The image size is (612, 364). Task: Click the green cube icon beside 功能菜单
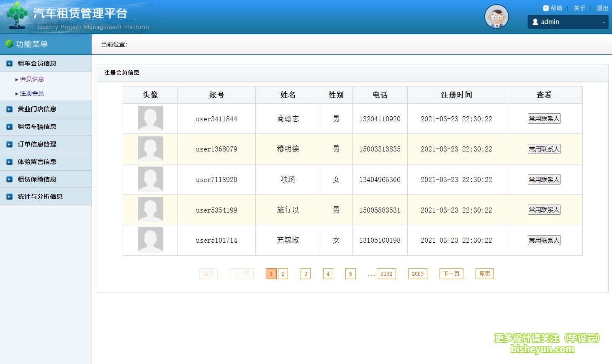(9, 44)
